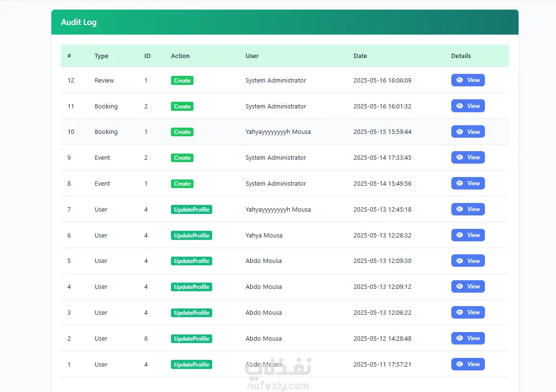Click date 2025-05-13 12:09:12
Viewport: 556px width, 392px height.
point(382,287)
